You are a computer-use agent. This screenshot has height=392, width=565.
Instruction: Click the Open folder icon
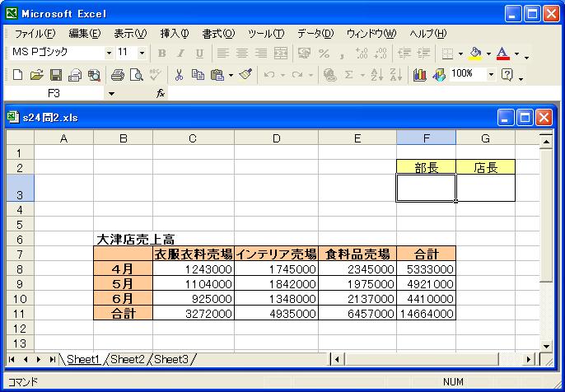36,75
